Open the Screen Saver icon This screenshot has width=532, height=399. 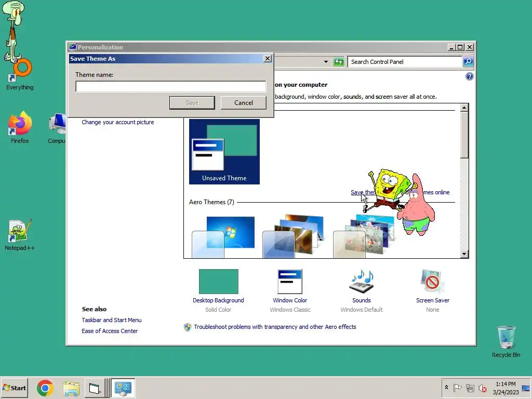(x=432, y=282)
